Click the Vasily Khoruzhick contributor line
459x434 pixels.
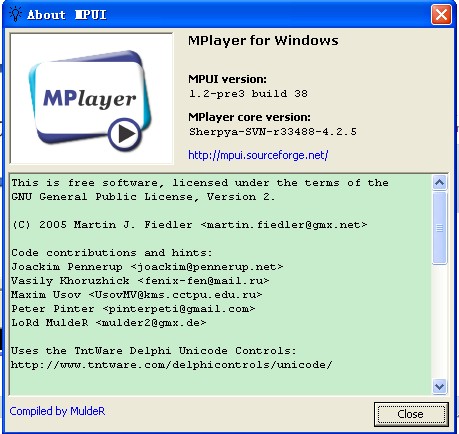pos(140,281)
